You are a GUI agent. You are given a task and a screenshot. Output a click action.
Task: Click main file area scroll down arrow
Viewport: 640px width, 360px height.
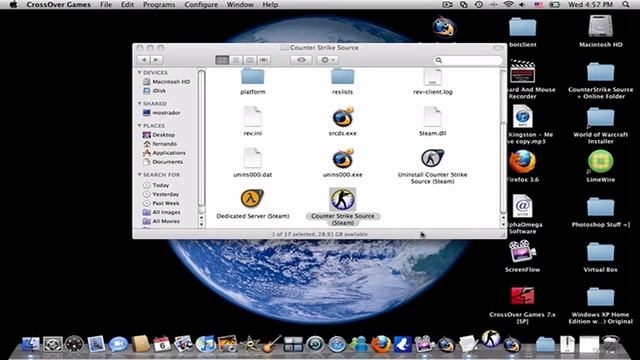pyautogui.click(x=503, y=224)
